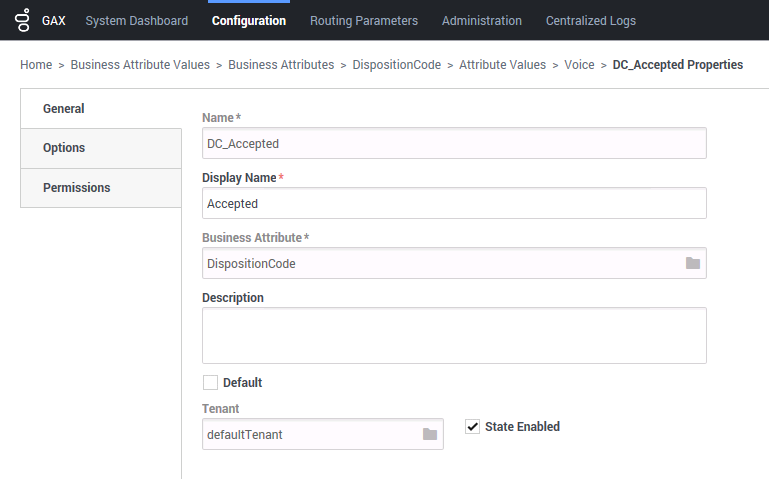The image size is (769, 479).
Task: Open the System Dashboard menu
Action: click(136, 20)
